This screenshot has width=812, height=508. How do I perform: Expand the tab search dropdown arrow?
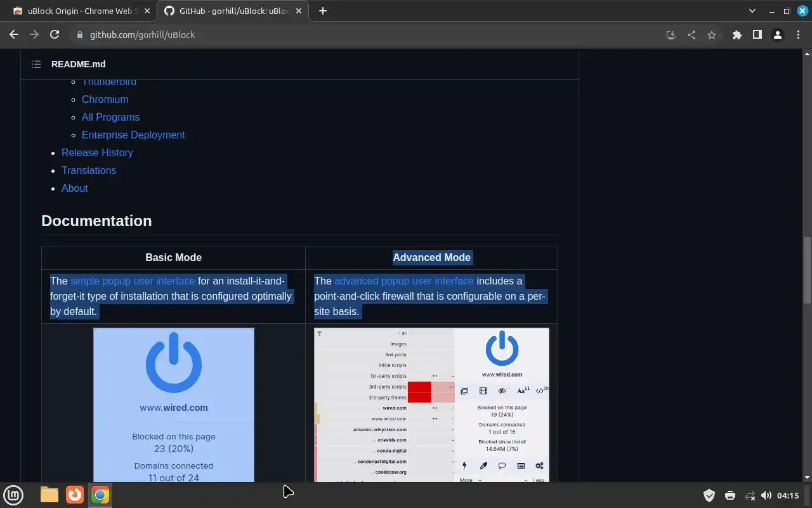tap(752, 11)
